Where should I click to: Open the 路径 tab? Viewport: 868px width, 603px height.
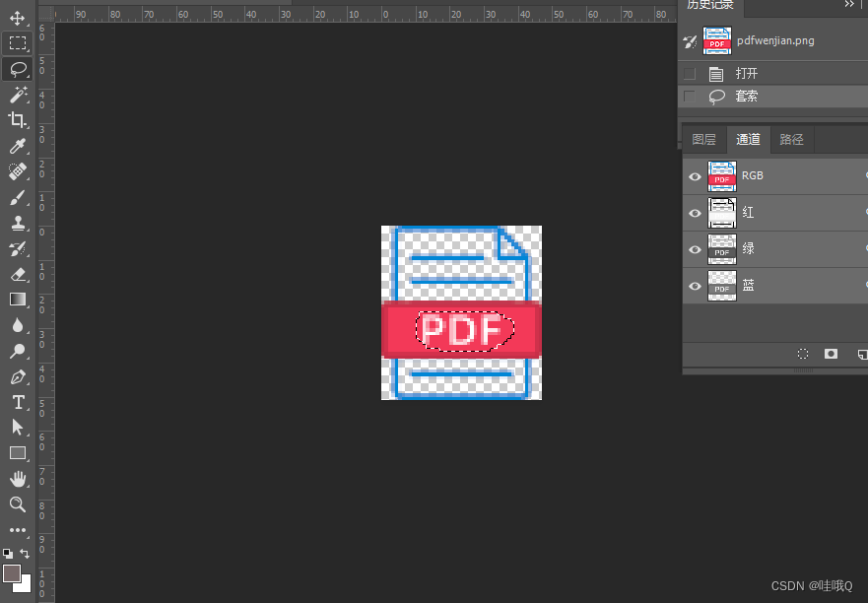[791, 139]
